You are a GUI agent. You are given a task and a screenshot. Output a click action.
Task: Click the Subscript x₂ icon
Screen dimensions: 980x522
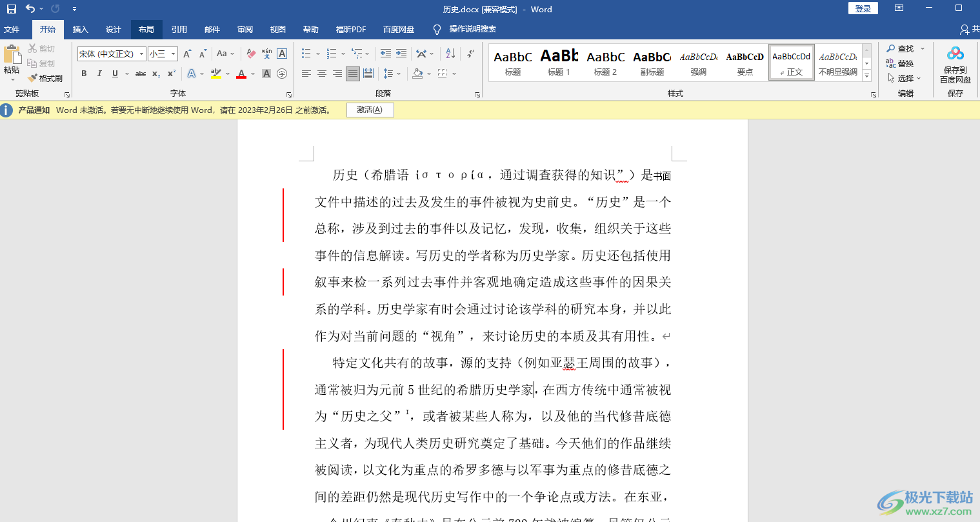156,74
